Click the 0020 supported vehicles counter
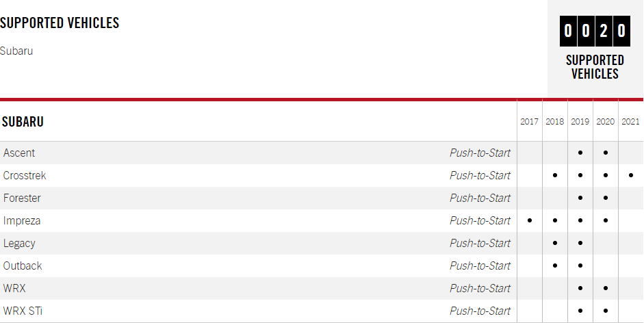Screen dimensions: 644x323 tap(595, 31)
